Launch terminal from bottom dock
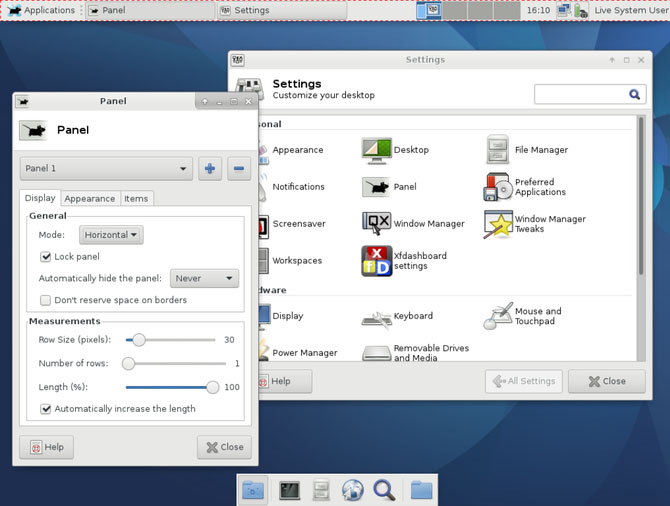670x506 pixels. (289, 490)
